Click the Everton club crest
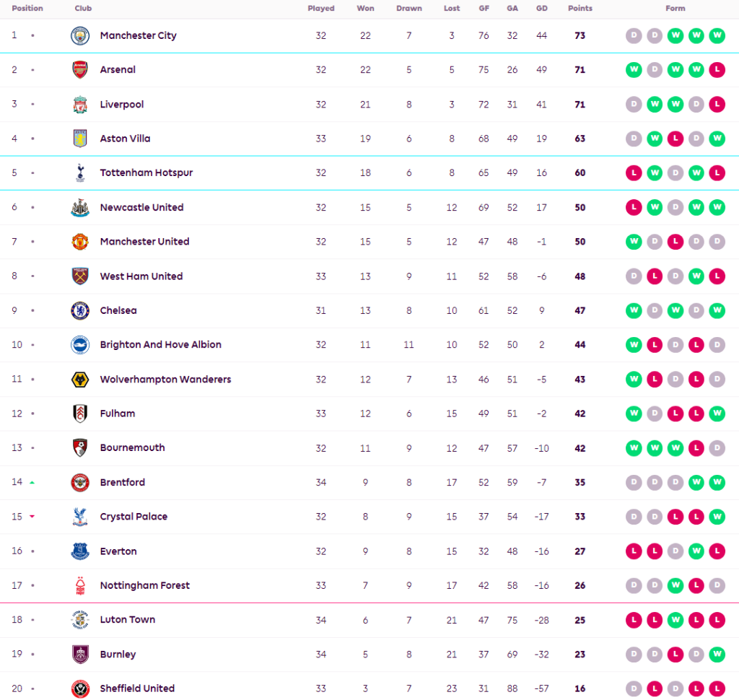The image size is (739, 700). tap(80, 551)
